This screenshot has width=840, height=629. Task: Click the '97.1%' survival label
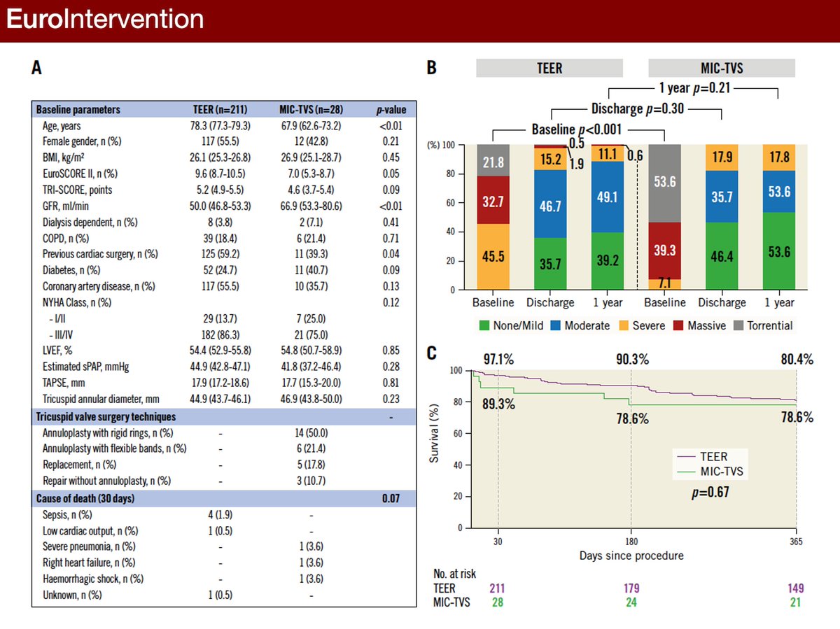pos(498,360)
